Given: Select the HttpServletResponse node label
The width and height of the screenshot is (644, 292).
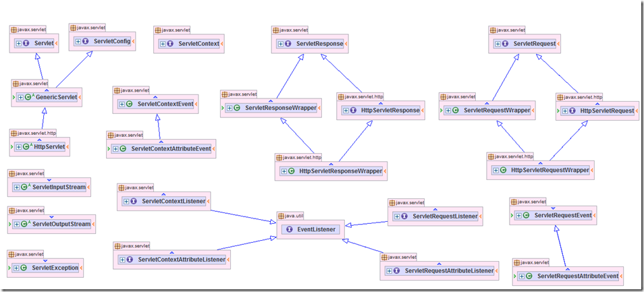Looking at the screenshot, I should 390,111.
